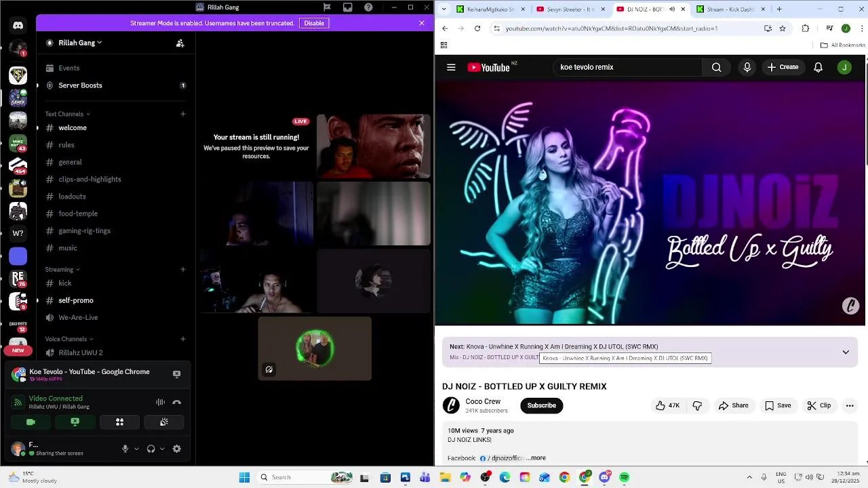Open YouTube notifications bell
Screen dimensions: 868x488
click(818, 67)
